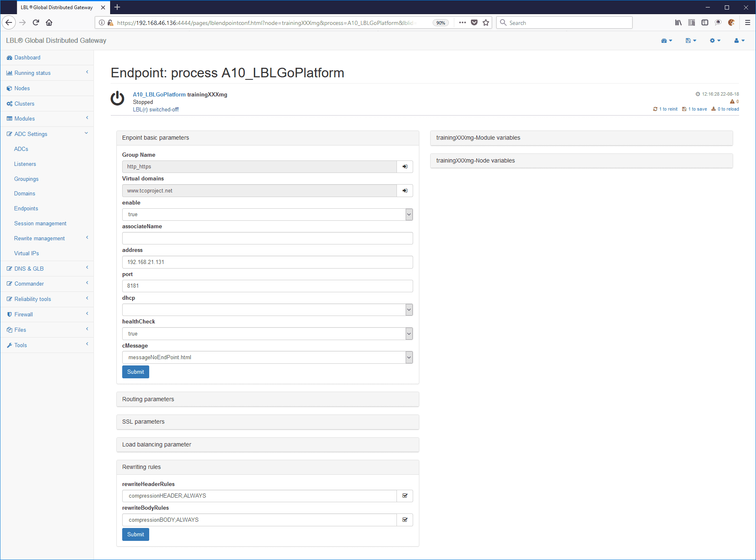Open the healthCheck dropdown
The width and height of the screenshot is (756, 560).
[267, 334]
